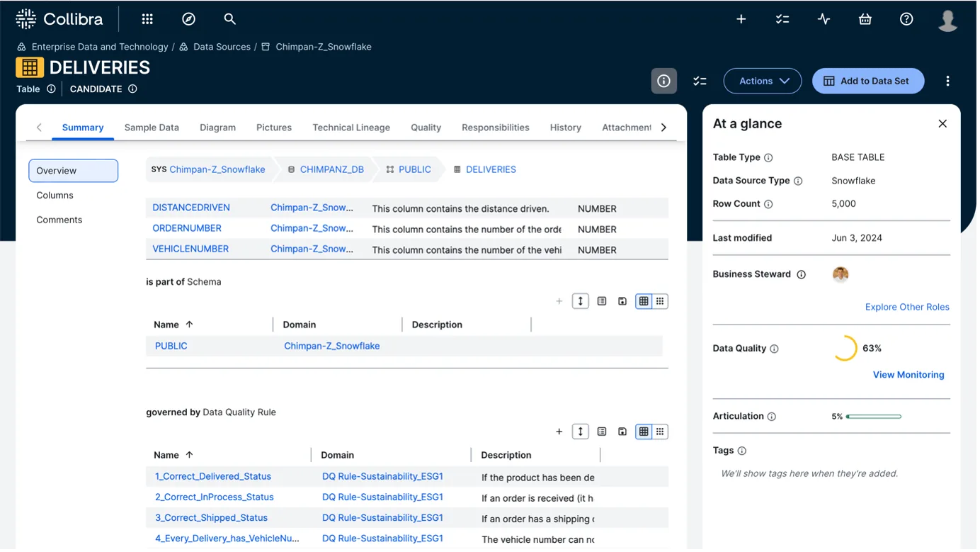
Task: Click info icon beside Table Type
Action: (x=768, y=157)
